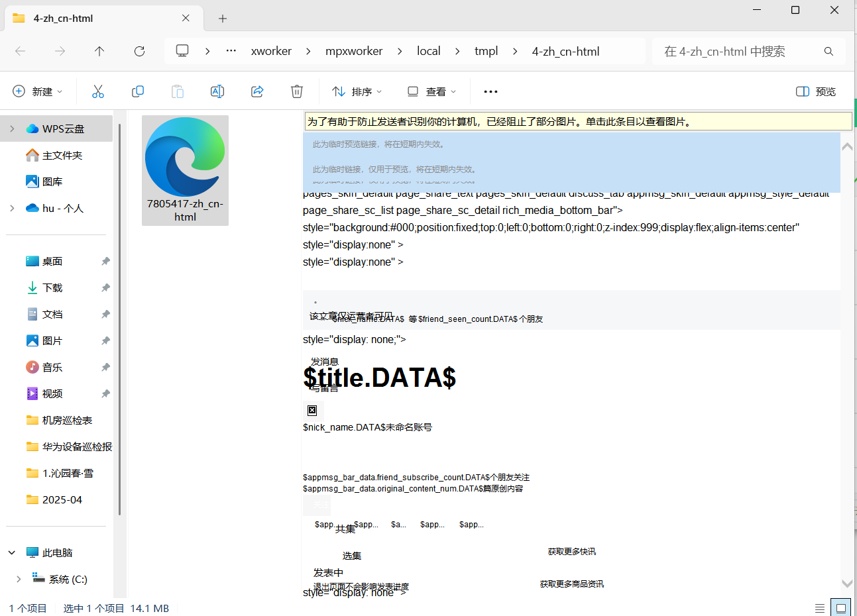The height and width of the screenshot is (616, 857).
Task: Go up one folder level
Action: [99, 51]
